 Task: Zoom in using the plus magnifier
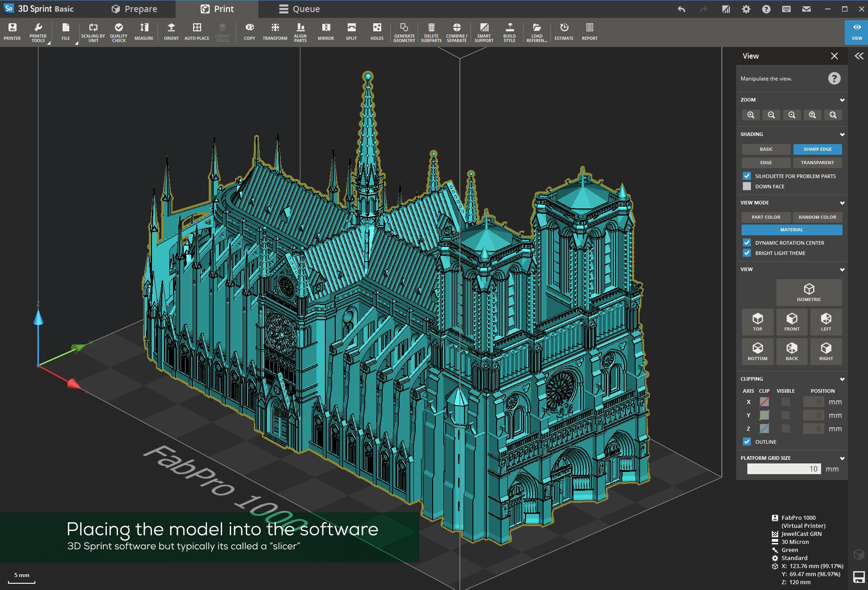751,115
